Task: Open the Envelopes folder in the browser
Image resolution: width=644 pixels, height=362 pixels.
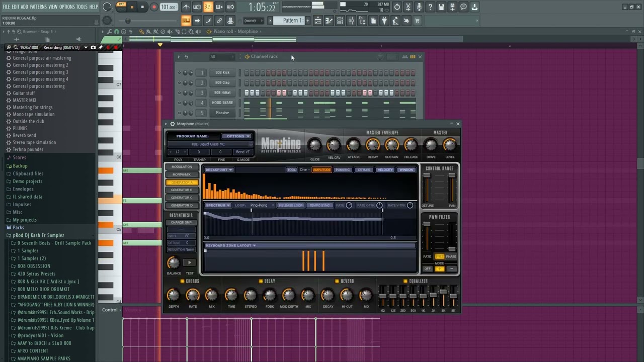Action: click(23, 189)
